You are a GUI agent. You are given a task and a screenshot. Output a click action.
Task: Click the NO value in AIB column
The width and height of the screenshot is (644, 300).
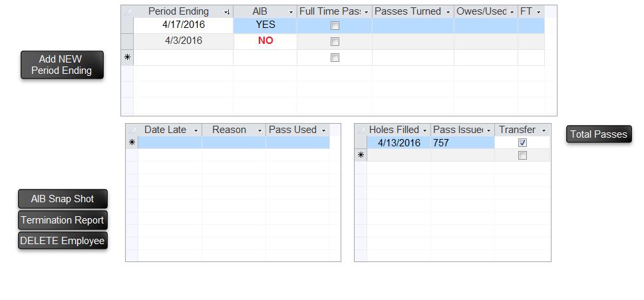(265, 41)
